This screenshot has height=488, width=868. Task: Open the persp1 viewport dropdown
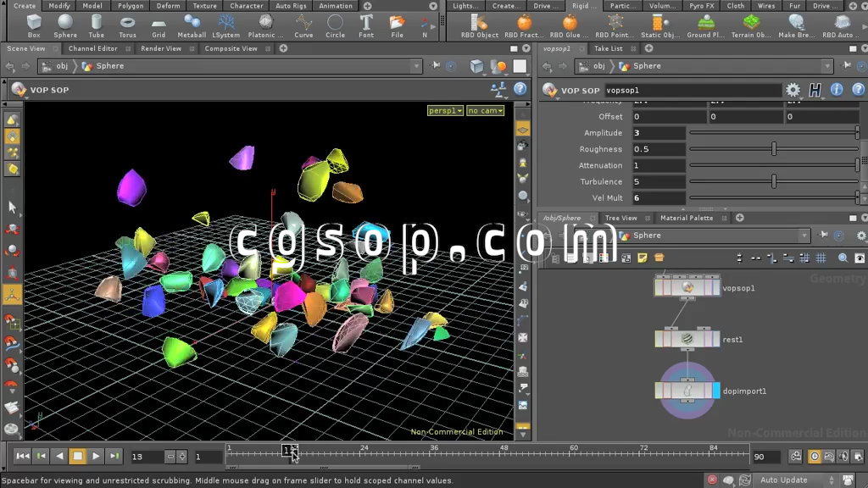445,111
